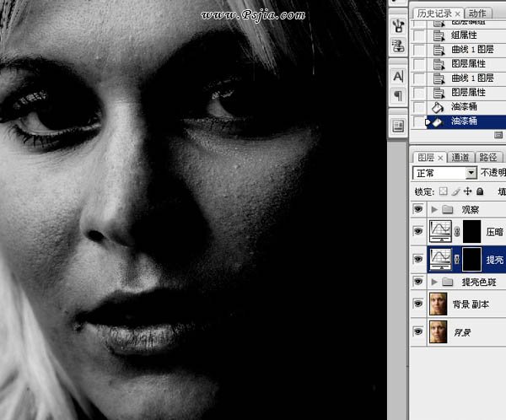Expand the 观察 layer group
This screenshot has width=506, height=420.
coord(434,209)
